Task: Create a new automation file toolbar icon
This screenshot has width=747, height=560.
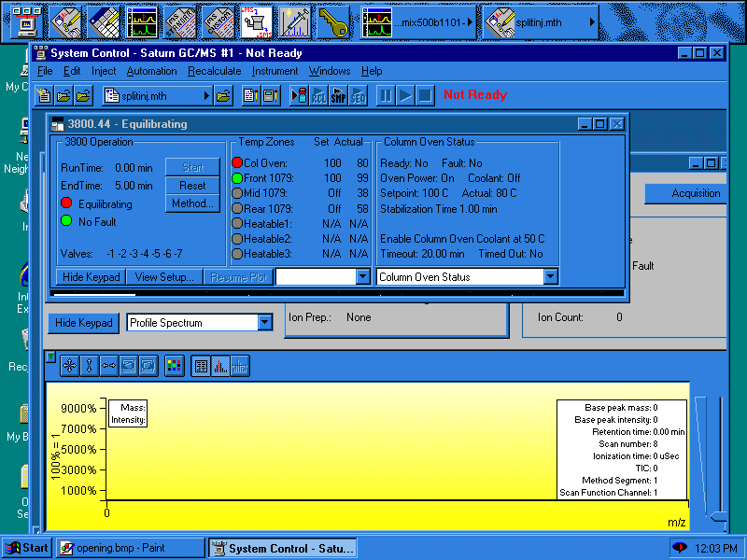Action: [x=44, y=96]
